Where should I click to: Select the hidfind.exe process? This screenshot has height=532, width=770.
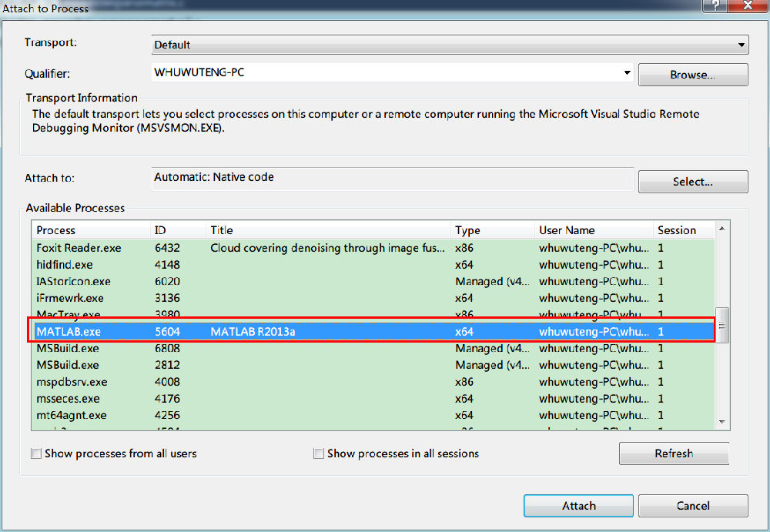(x=373, y=265)
